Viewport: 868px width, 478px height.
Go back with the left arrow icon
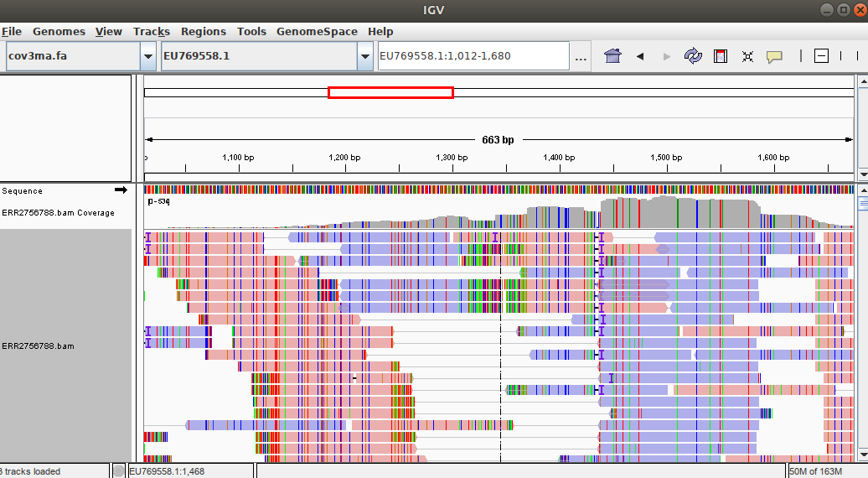tap(640, 56)
